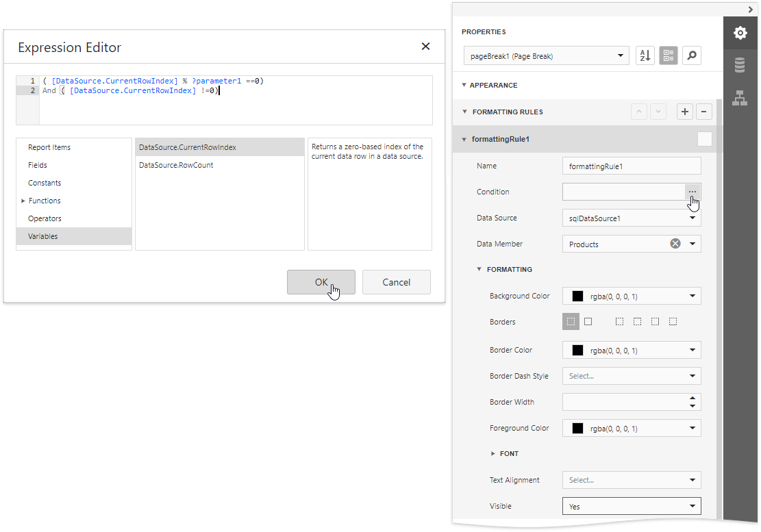Tick the formattingRule1 header checkbox

pos(704,140)
